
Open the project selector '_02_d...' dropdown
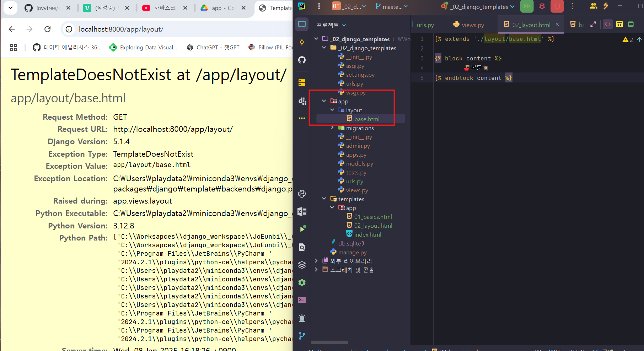(349, 6)
